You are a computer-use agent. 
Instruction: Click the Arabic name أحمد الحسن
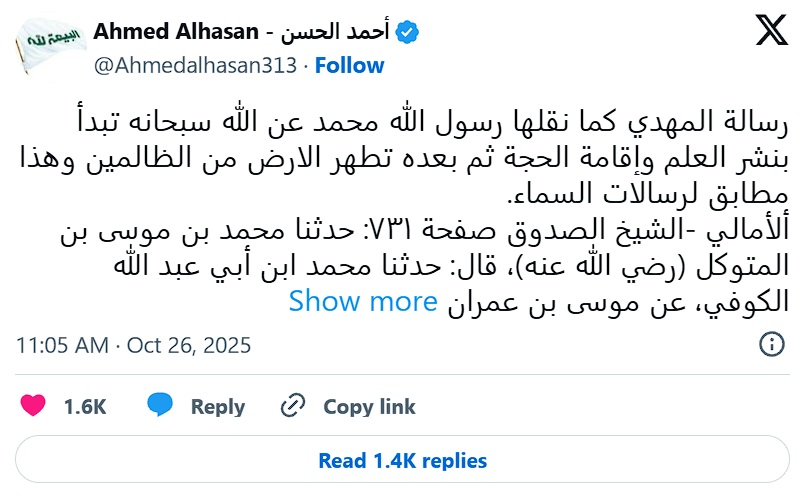click(340, 32)
